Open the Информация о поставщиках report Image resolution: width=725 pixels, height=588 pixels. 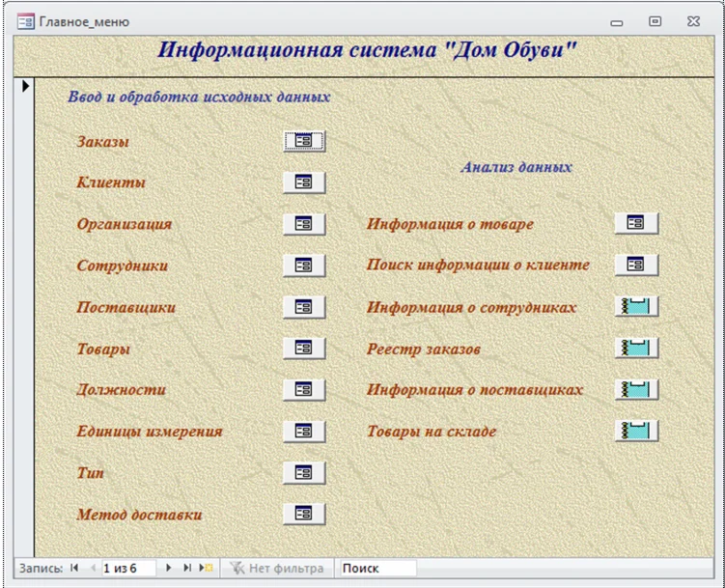pos(635,390)
